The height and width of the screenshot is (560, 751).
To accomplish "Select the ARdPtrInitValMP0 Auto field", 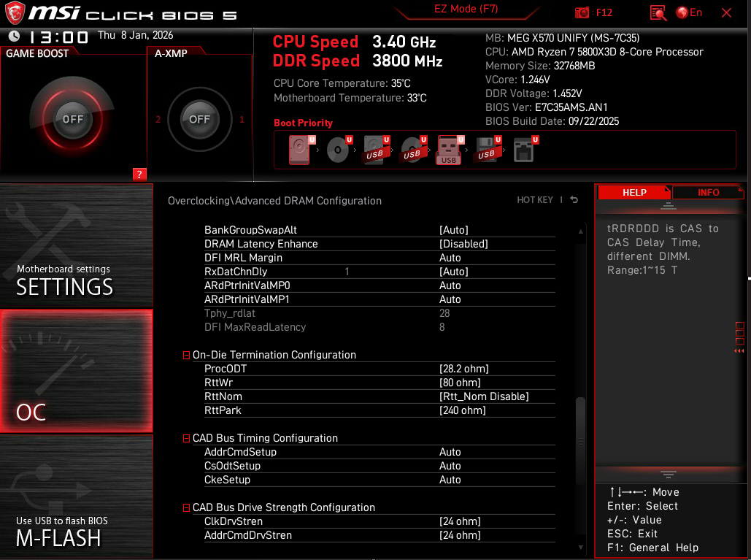I will point(450,285).
